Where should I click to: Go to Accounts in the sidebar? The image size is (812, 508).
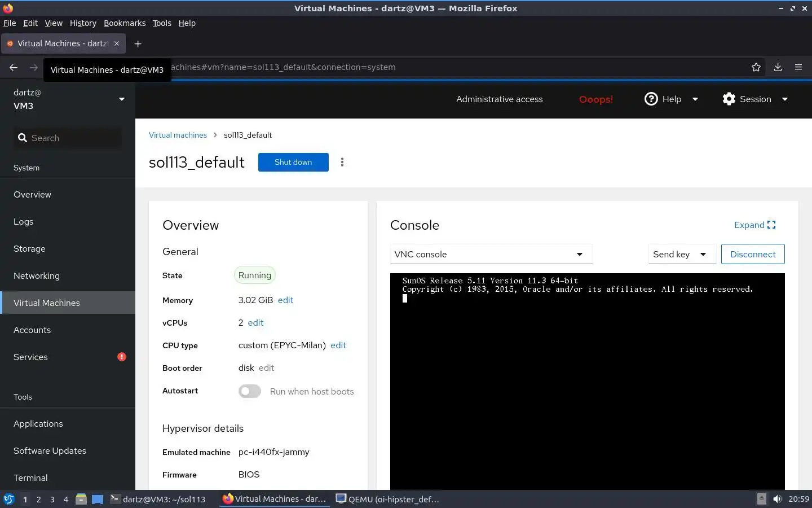tap(68, 330)
